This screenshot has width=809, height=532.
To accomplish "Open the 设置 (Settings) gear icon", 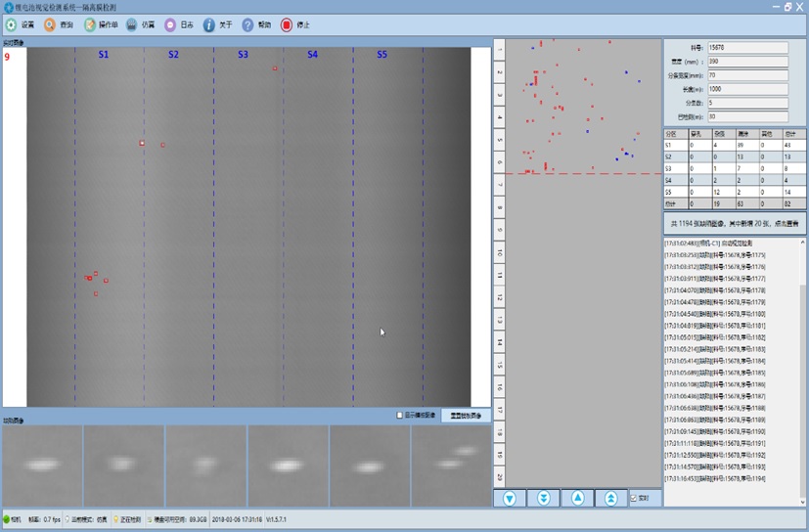I will tap(12, 24).
